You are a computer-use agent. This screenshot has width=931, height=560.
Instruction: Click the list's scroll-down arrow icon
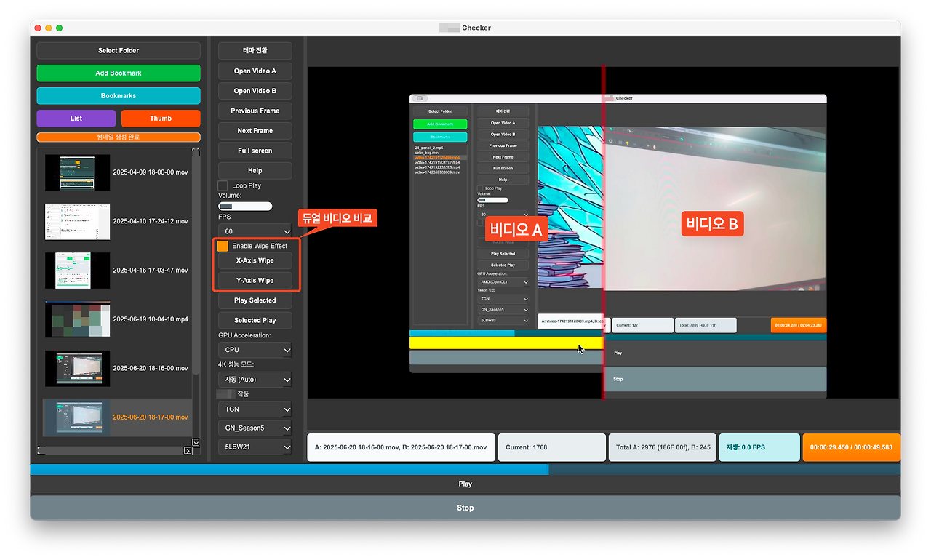pos(196,442)
